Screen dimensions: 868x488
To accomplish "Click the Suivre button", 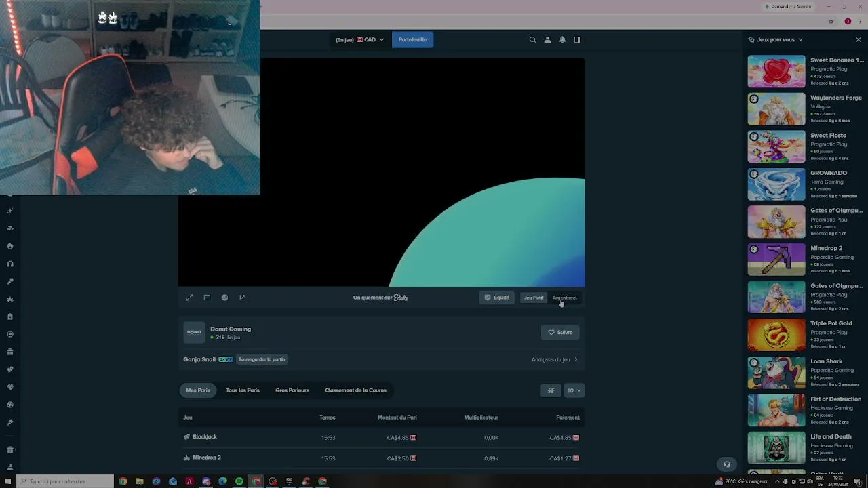I will click(x=560, y=332).
